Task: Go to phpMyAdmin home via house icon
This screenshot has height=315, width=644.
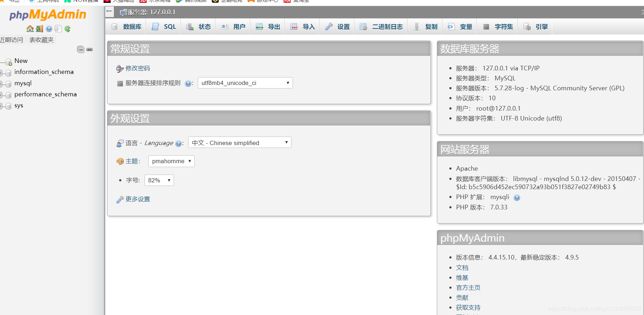Action: [30, 29]
